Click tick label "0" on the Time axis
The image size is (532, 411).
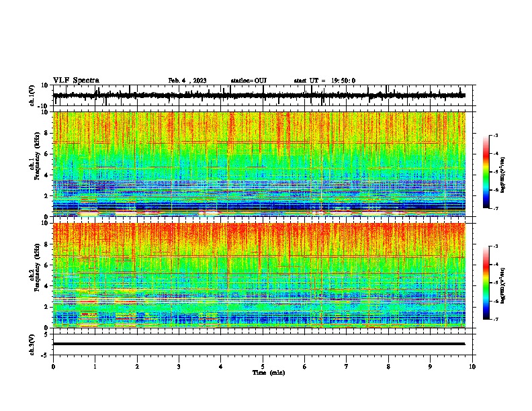[53, 367]
